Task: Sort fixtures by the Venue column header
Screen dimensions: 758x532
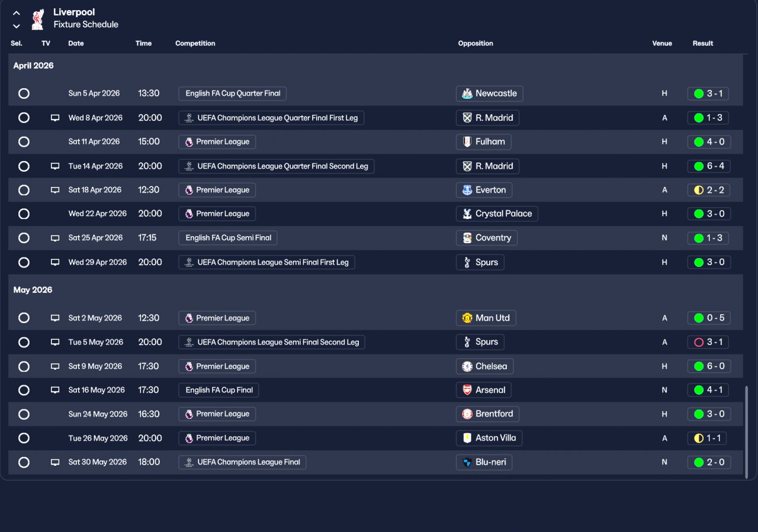Action: 662,43
